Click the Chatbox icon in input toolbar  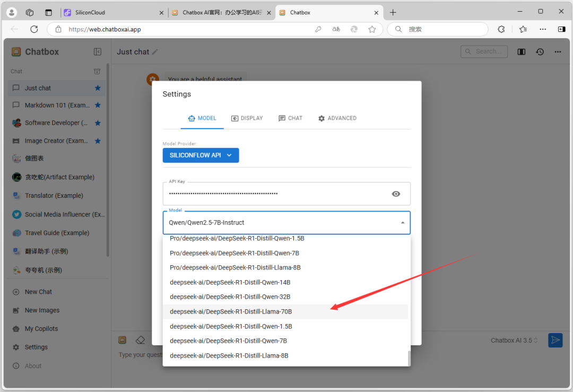point(123,340)
